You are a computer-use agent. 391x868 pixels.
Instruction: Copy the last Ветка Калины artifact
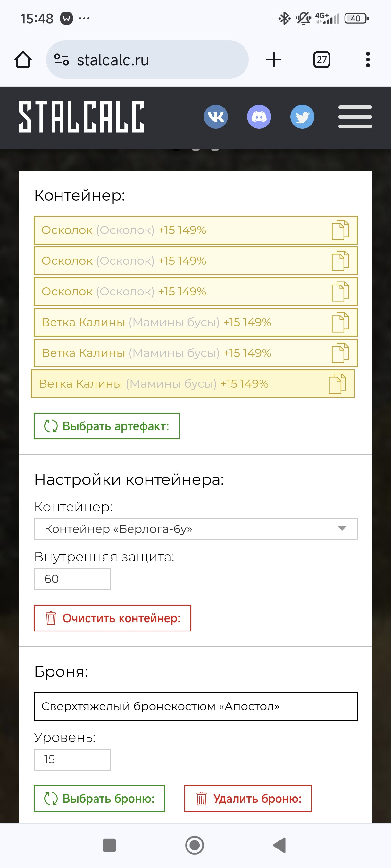pyautogui.click(x=337, y=384)
